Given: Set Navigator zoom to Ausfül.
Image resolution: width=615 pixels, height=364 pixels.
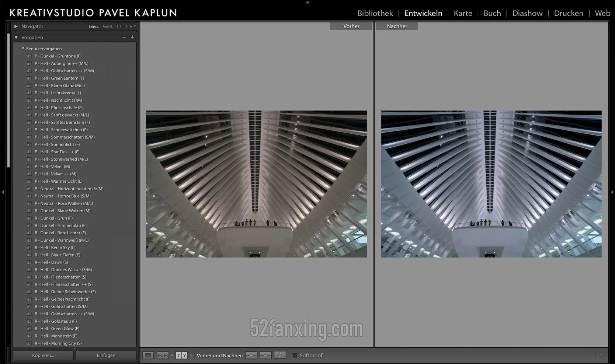Looking at the screenshot, I should click(108, 26).
